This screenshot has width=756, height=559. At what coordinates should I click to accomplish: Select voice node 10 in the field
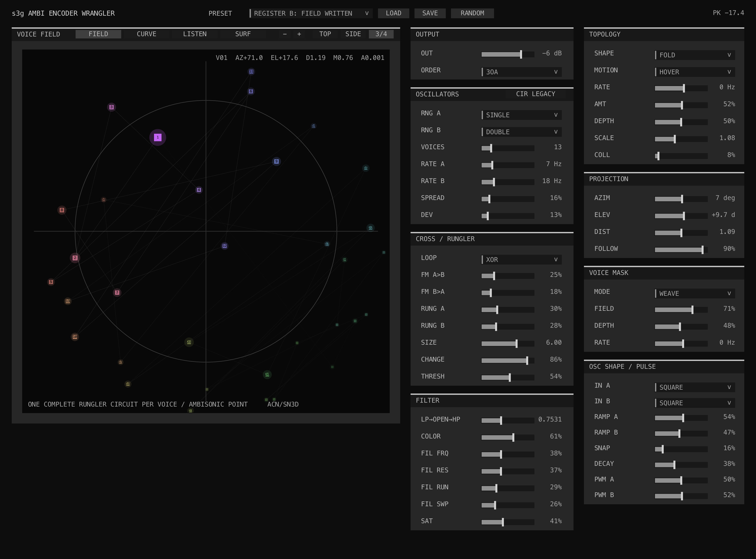tap(75, 337)
